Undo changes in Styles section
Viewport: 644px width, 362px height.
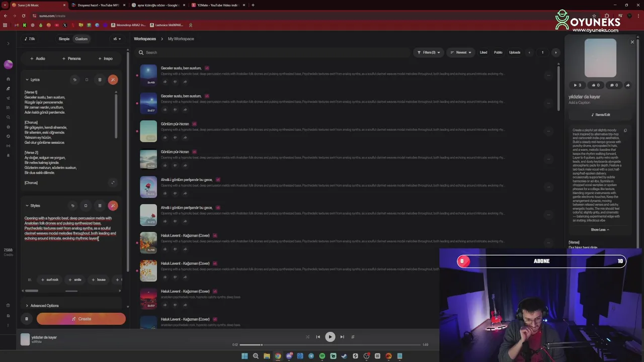point(72,205)
